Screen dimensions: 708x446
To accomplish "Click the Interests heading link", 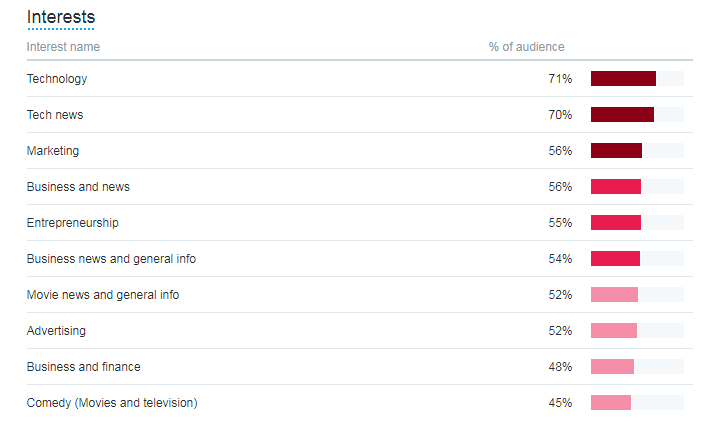I will 61,17.
